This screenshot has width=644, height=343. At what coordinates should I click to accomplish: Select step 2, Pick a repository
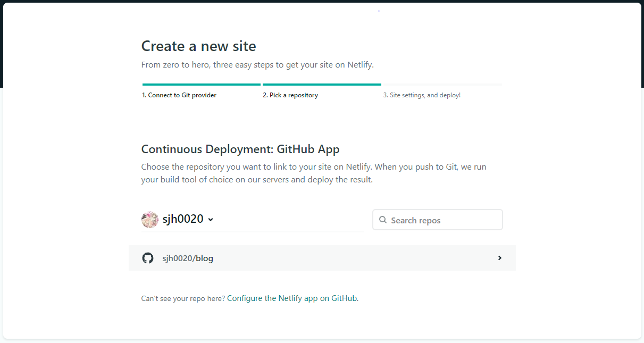pyautogui.click(x=290, y=95)
